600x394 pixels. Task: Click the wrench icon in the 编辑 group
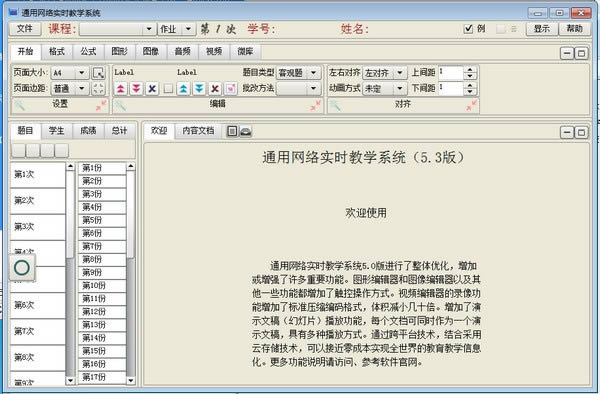[x=121, y=105]
